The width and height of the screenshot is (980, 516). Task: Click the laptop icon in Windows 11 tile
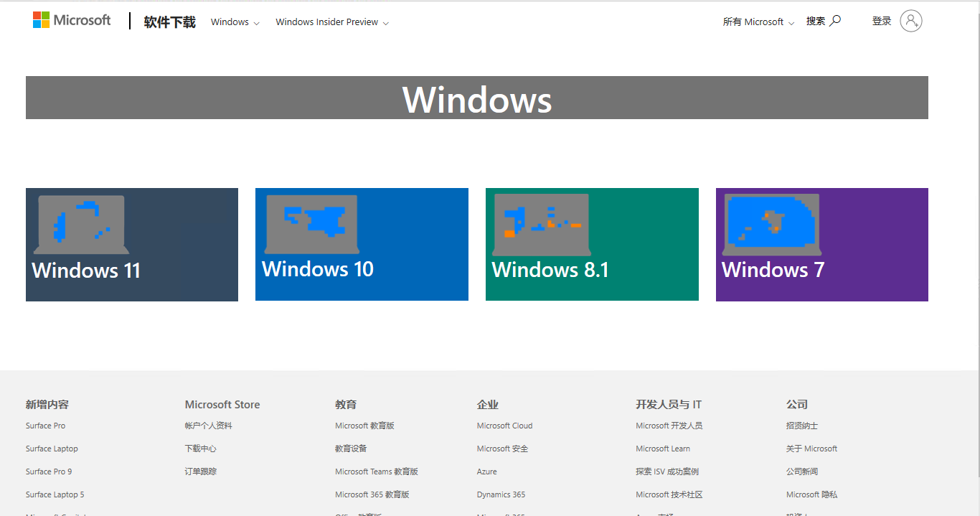[81, 224]
